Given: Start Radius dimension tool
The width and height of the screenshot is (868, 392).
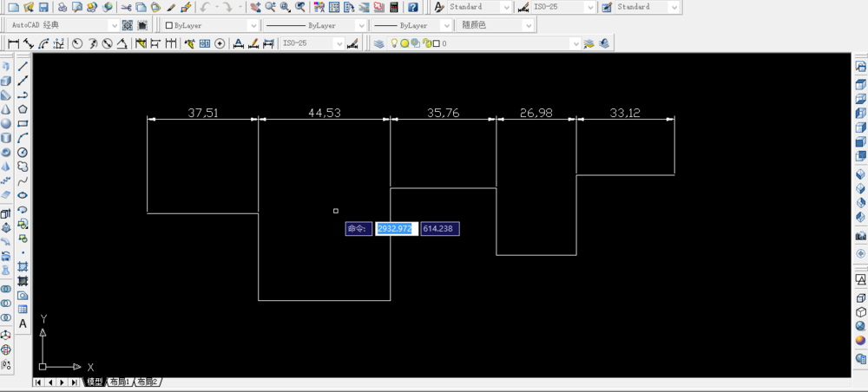Looking at the screenshot, I should 77,43.
